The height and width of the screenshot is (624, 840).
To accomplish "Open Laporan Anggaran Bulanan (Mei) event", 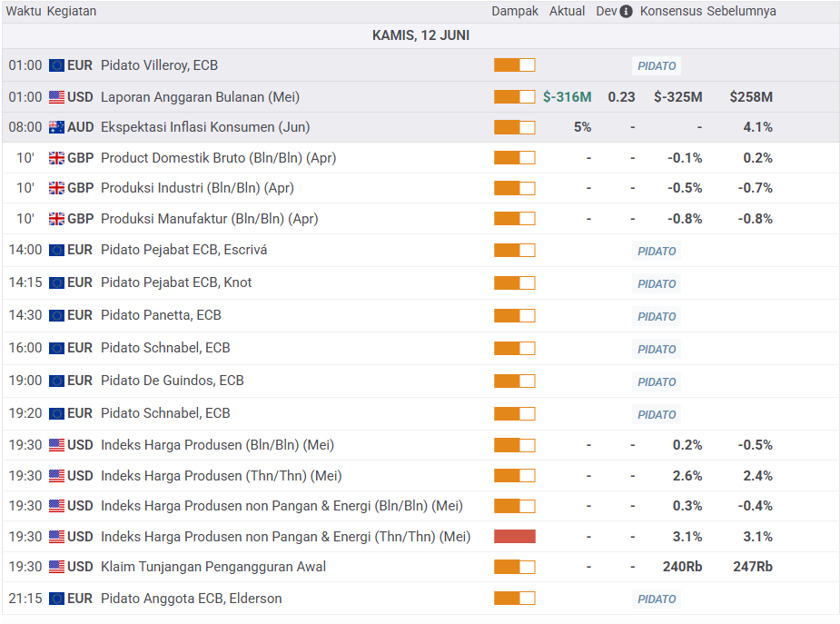I will [x=200, y=97].
